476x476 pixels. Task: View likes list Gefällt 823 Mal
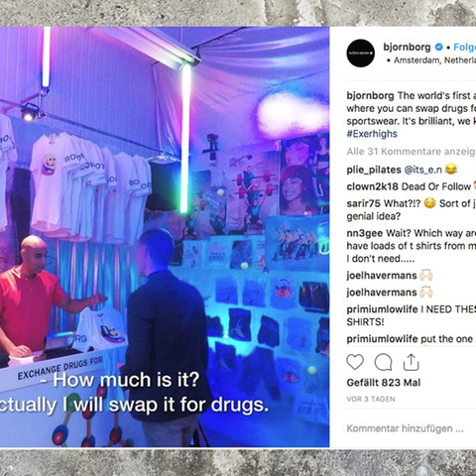(384, 383)
